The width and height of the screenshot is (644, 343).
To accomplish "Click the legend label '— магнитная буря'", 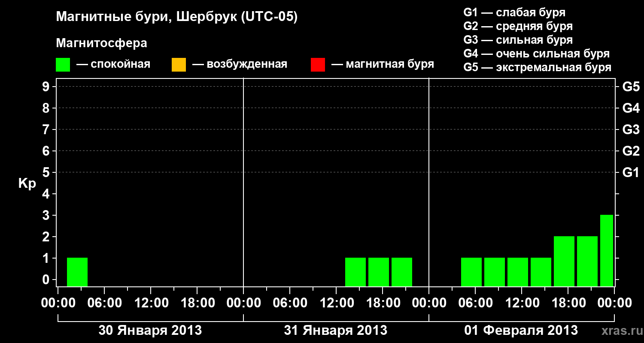I will pyautogui.click(x=383, y=64).
